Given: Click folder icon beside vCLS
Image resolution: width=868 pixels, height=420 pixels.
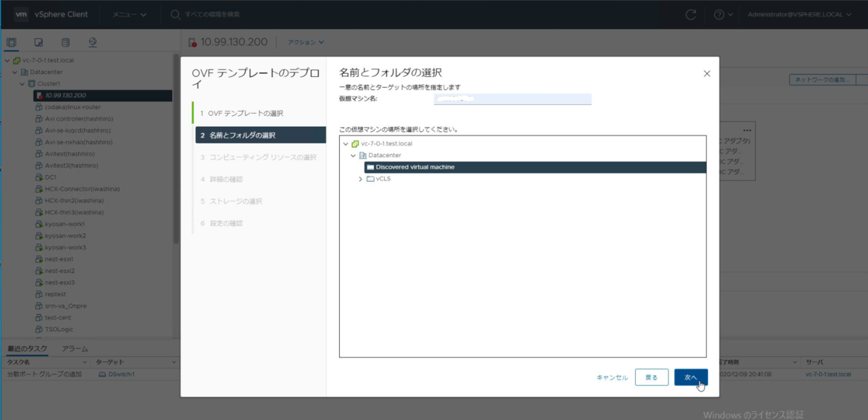Looking at the screenshot, I should point(370,179).
